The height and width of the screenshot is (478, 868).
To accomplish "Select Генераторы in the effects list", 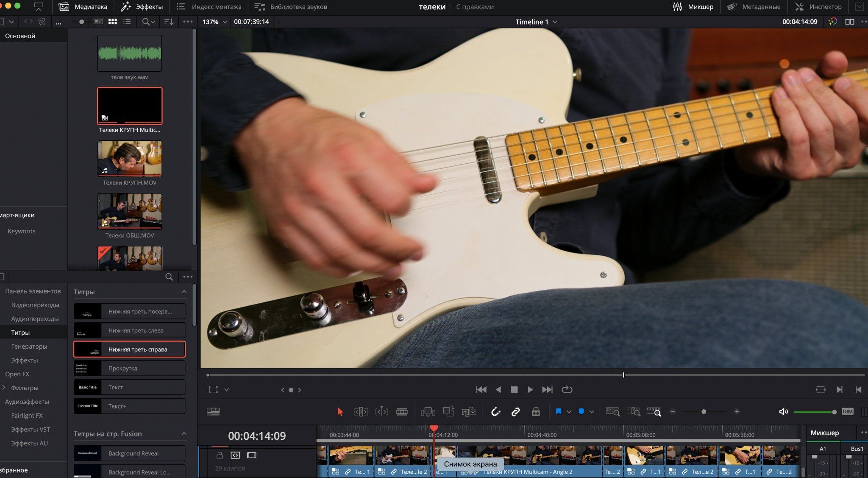I will (29, 347).
